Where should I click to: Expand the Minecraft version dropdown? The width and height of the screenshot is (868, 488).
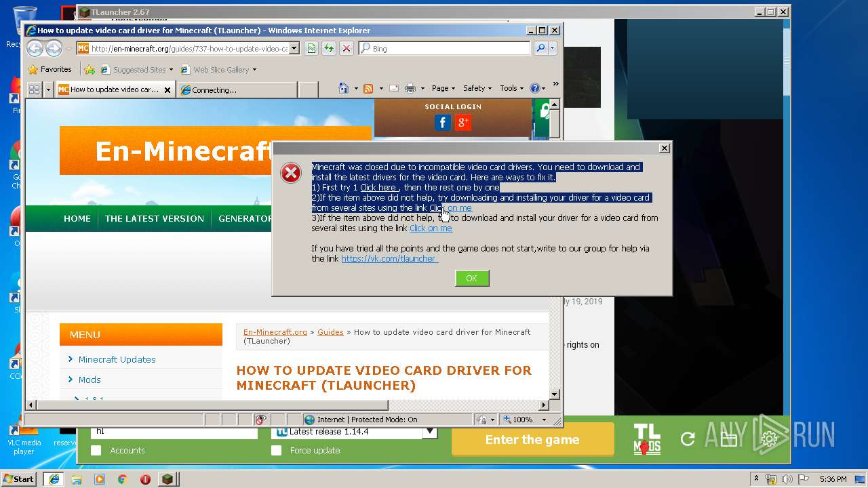pyautogui.click(x=429, y=432)
